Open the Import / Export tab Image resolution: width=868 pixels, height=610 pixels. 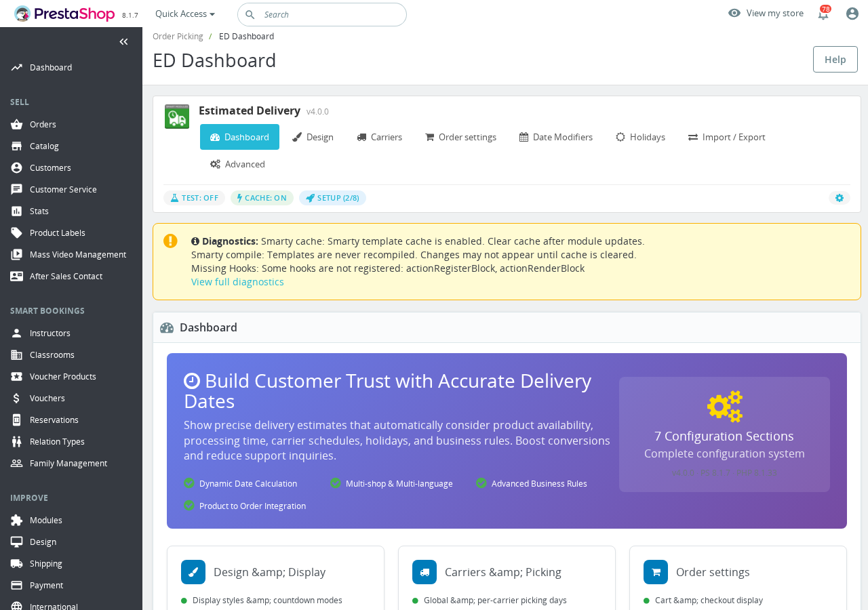(726, 137)
